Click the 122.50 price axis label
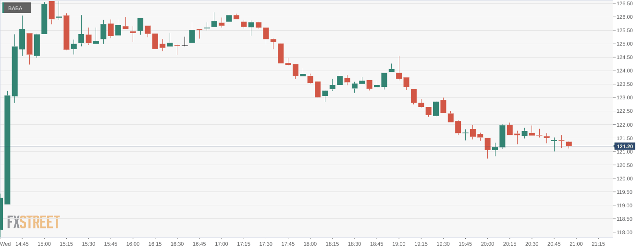The width and height of the screenshot is (644, 250). [624, 111]
